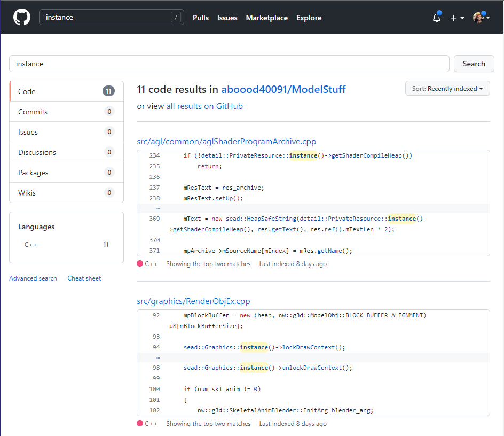Viewport: 504px width, 436px height.
Task: Click the plus icon to create new item
Action: 453,18
